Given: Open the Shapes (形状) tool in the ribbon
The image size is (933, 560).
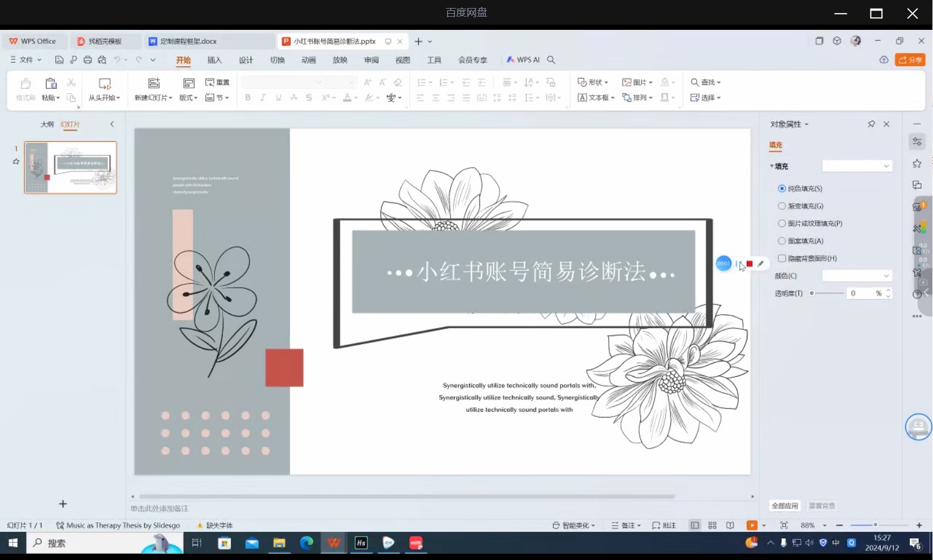Looking at the screenshot, I should [x=593, y=82].
